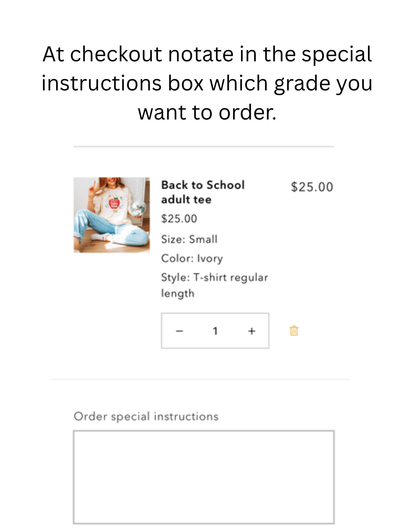Open the Back to School tee thumbnail
Viewport: 406px width, 532px height.
coord(112,215)
